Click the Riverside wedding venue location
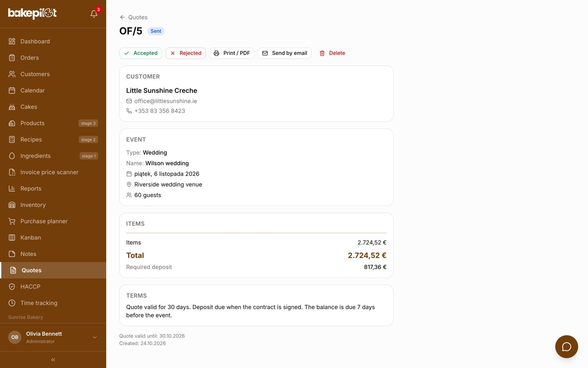 click(x=168, y=184)
